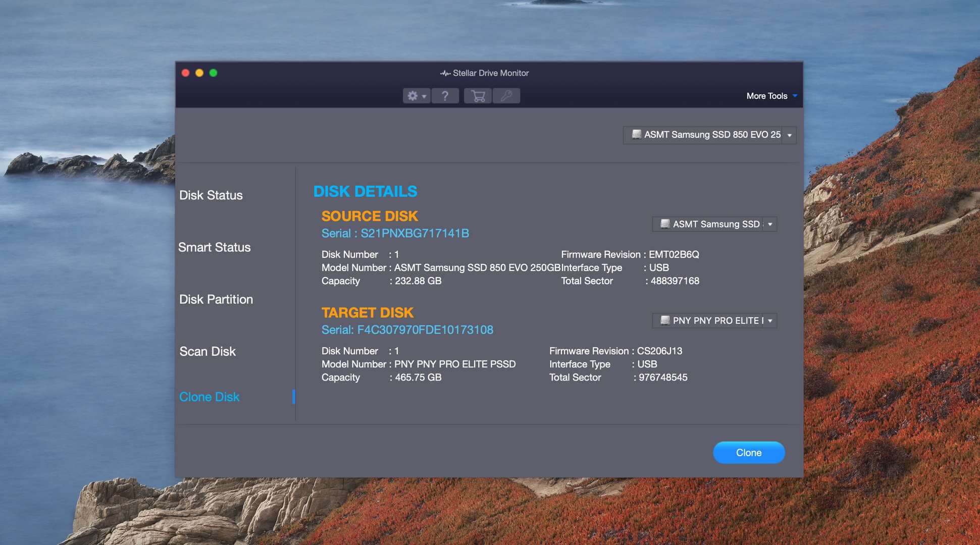Open the Disk Partition section

216,299
